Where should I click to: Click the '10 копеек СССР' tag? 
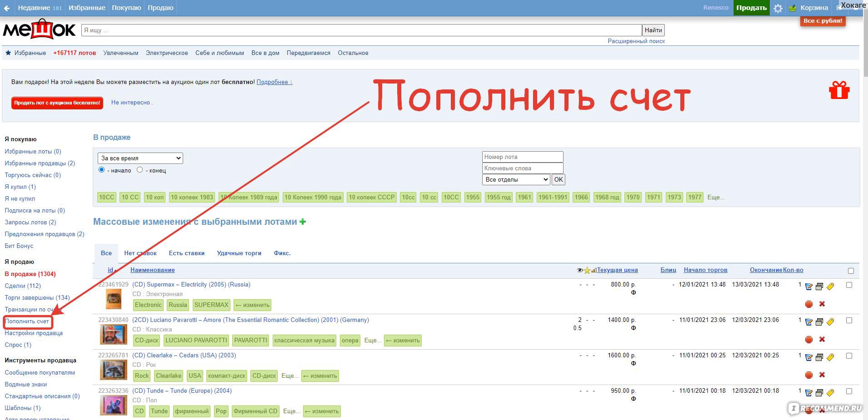pyautogui.click(x=372, y=197)
